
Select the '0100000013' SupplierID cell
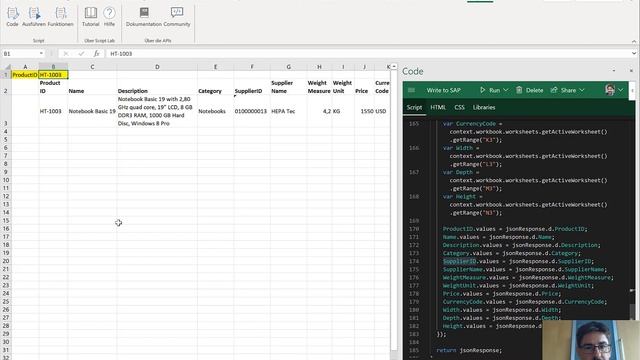252,111
